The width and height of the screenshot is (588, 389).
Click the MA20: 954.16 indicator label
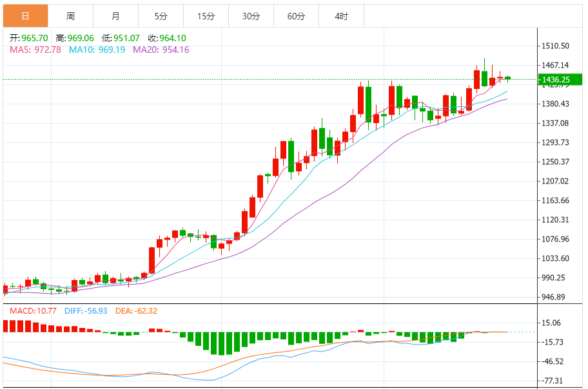tap(161, 50)
